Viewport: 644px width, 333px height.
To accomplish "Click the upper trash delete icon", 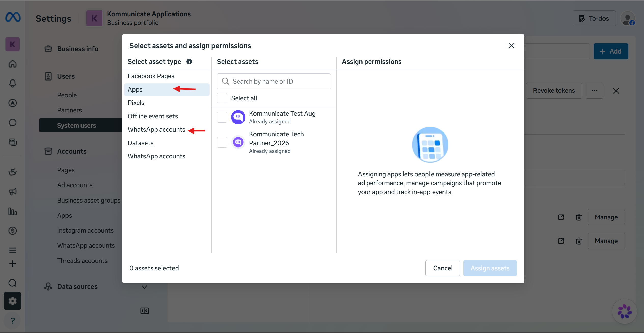I will [579, 217].
